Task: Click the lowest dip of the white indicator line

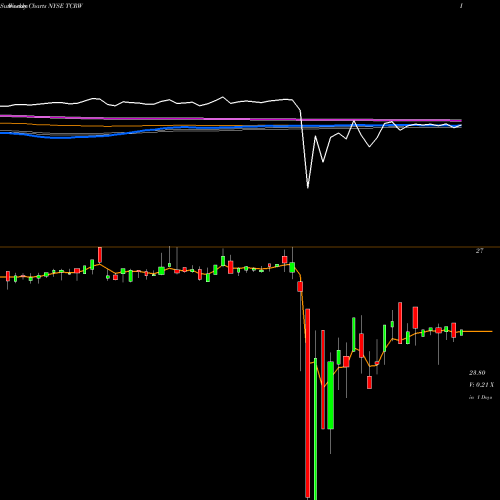Action: coord(308,187)
